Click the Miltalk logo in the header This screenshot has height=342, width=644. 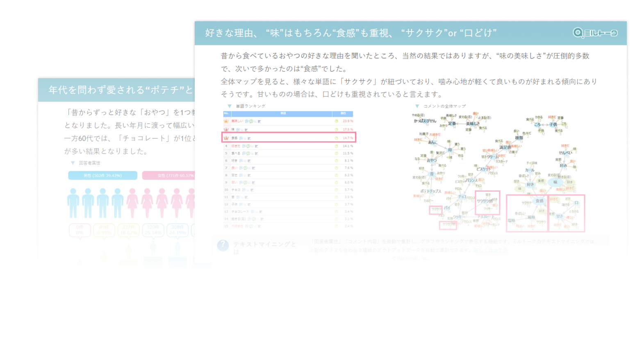coord(595,33)
